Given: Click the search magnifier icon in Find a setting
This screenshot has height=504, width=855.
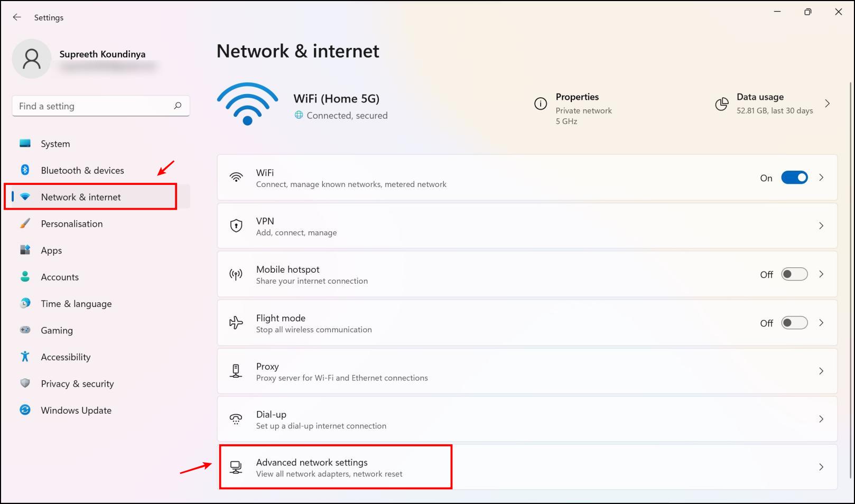Looking at the screenshot, I should tap(178, 106).
